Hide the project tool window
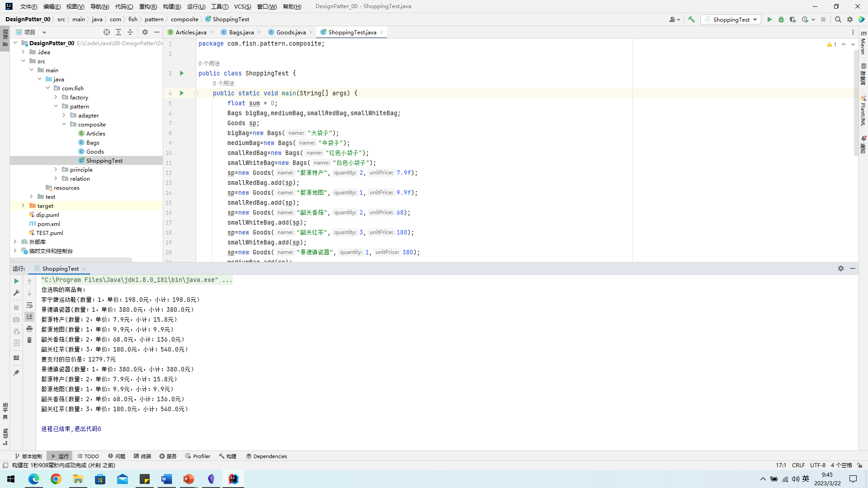Image resolution: width=868 pixels, height=488 pixels. pyautogui.click(x=157, y=32)
